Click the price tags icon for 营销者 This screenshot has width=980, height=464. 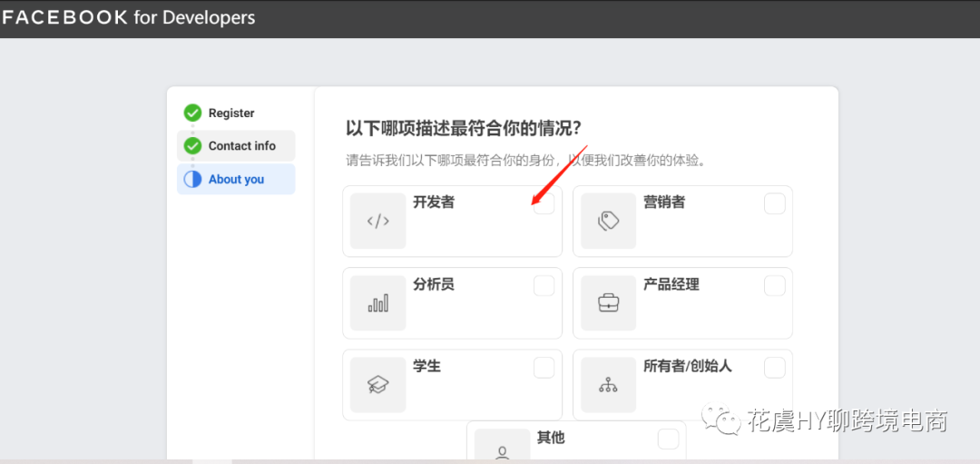pyautogui.click(x=608, y=221)
